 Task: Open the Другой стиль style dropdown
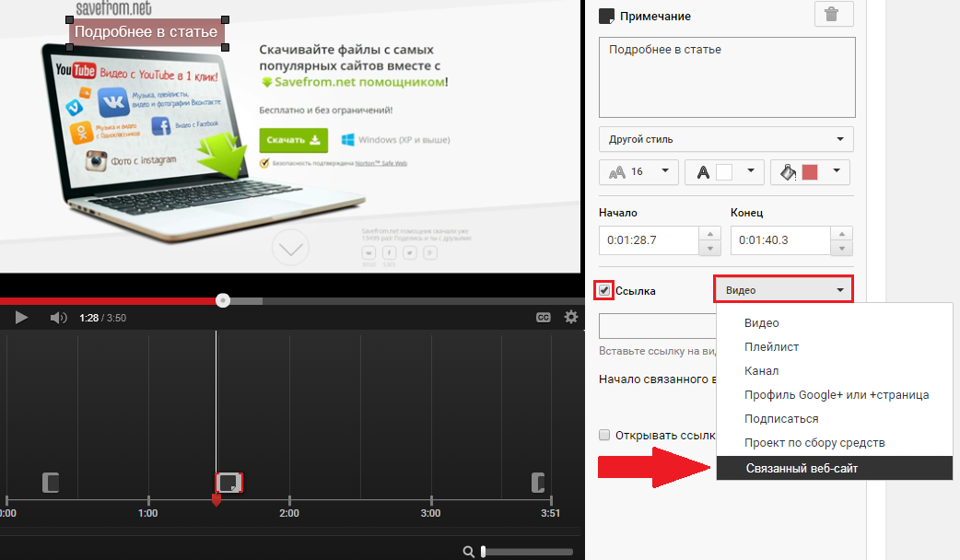click(726, 139)
